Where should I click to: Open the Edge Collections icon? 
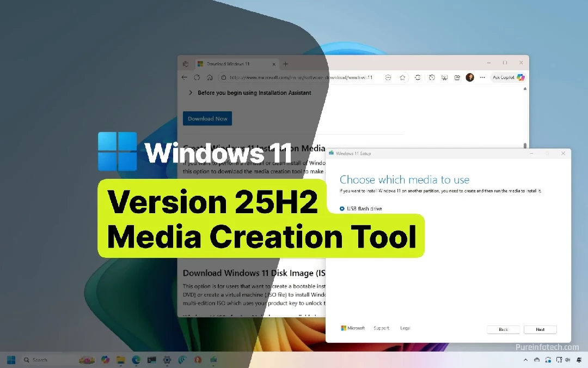(418, 77)
